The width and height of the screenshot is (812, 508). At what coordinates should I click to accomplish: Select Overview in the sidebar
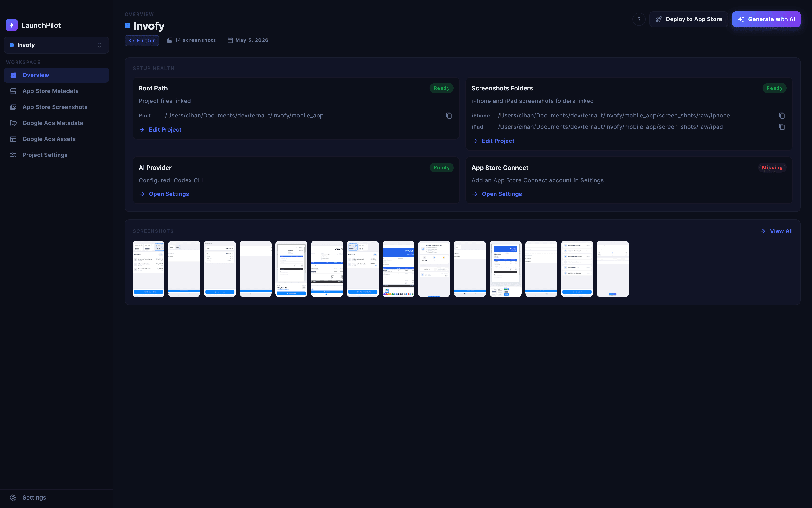56,75
